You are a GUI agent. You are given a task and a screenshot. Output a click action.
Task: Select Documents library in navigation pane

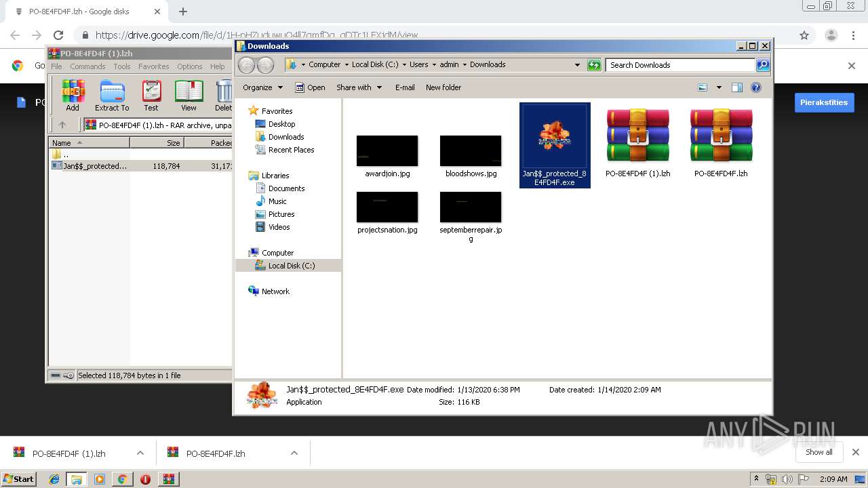280,188
